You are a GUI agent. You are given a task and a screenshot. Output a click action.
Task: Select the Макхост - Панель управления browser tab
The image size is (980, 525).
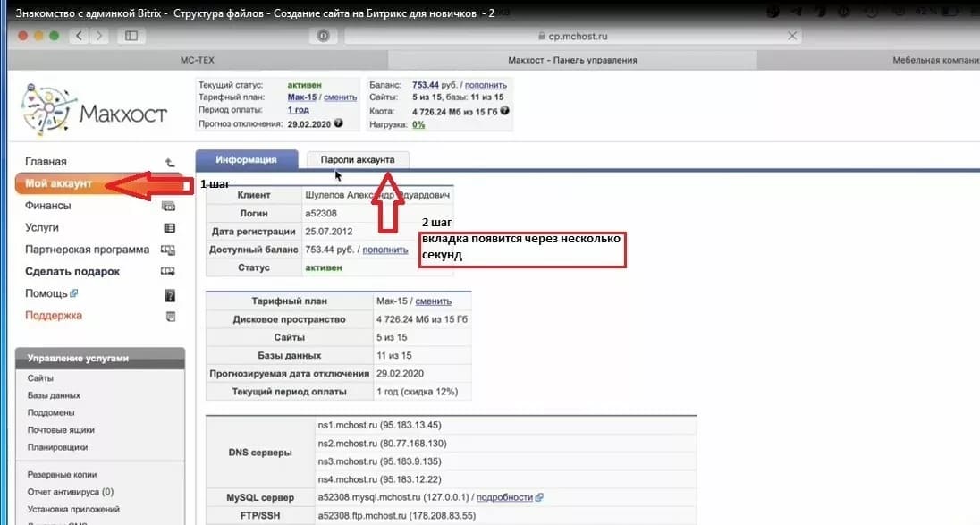[572, 60]
